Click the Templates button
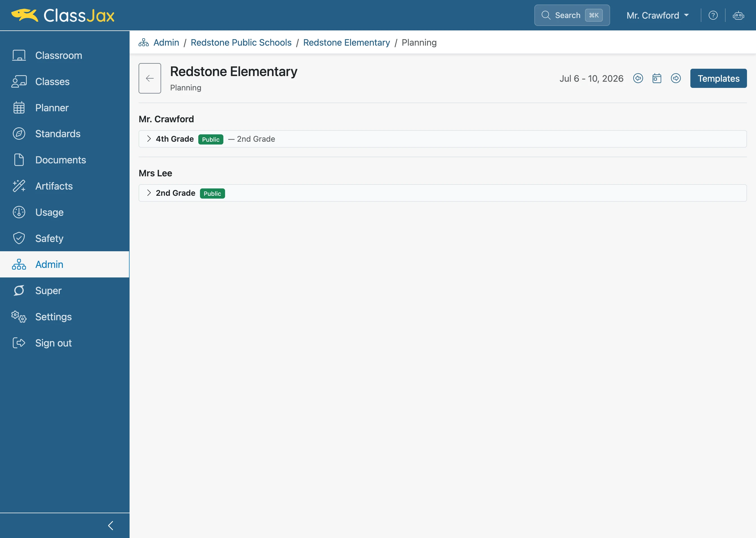The width and height of the screenshot is (756, 538). [x=718, y=79]
